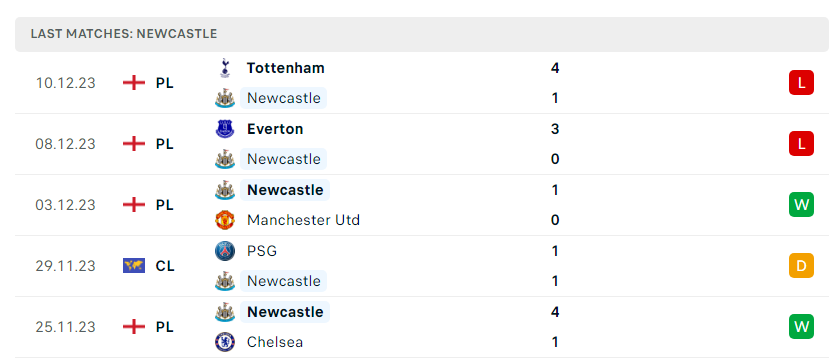Open the Chelsea team link
This screenshot has height=363, width=833.
coord(275,342)
